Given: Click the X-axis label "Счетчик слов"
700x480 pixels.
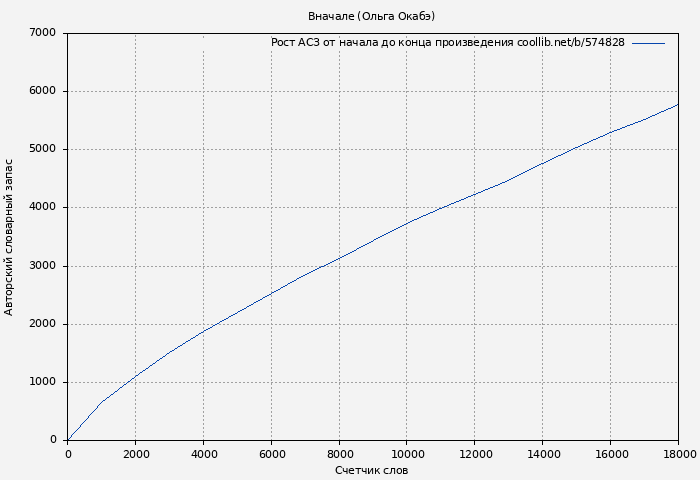Looking at the screenshot, I should [x=371, y=470].
